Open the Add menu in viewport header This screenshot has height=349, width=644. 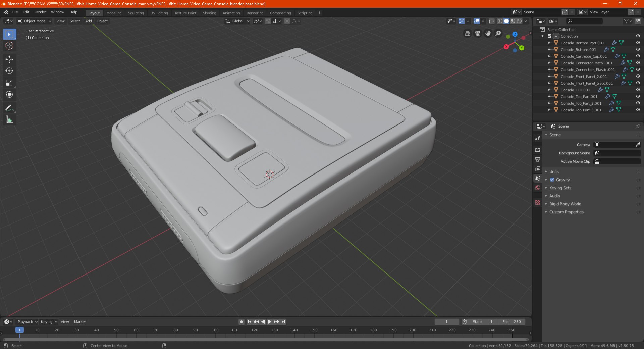[88, 21]
